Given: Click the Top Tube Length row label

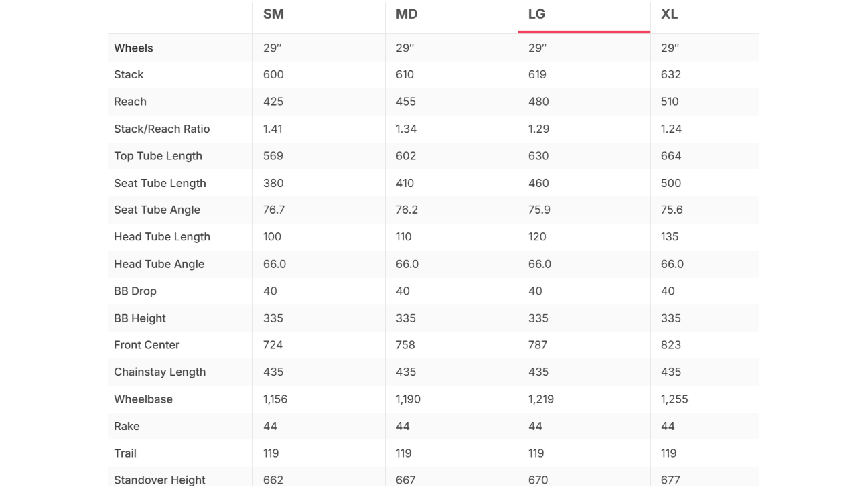Looking at the screenshot, I should [x=158, y=156].
